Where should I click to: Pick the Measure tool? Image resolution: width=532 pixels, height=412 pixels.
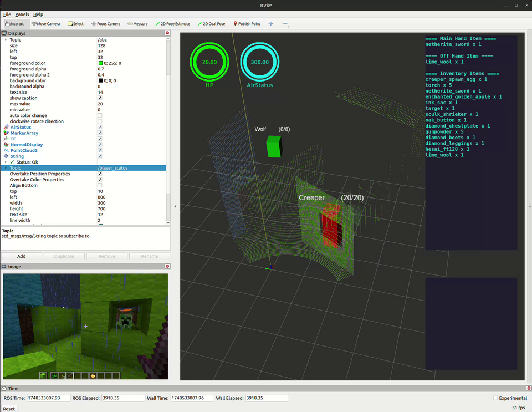[137, 24]
